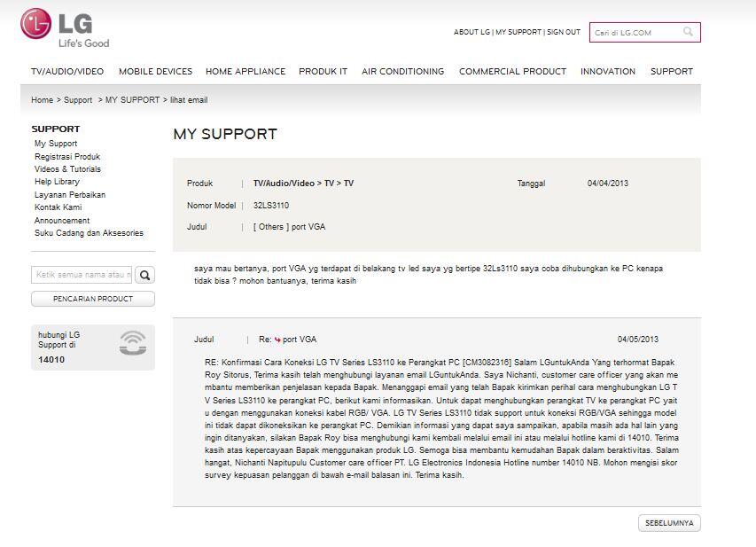Click the SIGN OUT link
This screenshot has width=756, height=547.
pyautogui.click(x=564, y=32)
